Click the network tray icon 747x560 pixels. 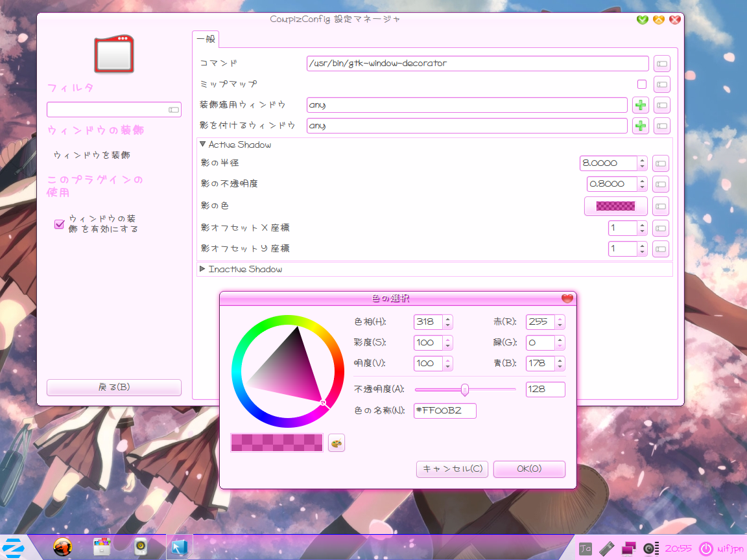point(629,549)
